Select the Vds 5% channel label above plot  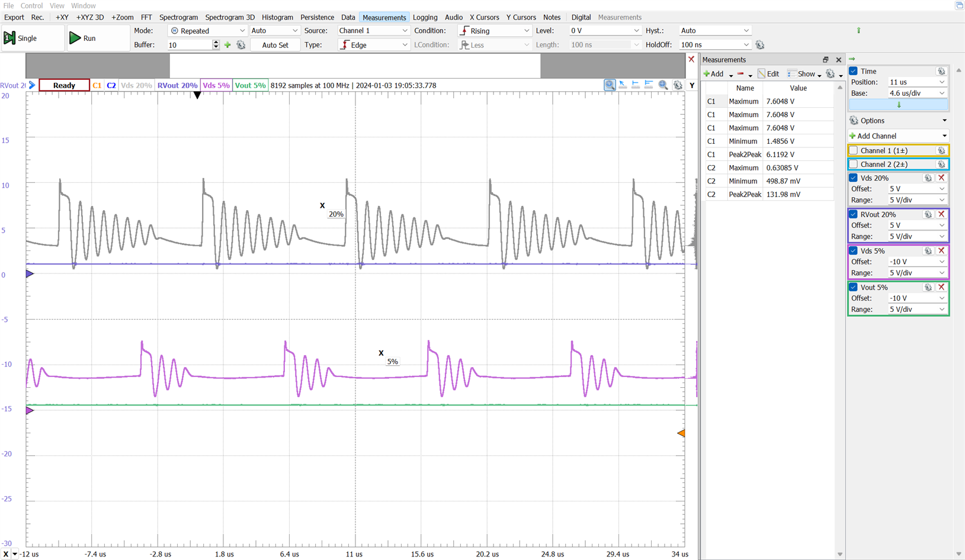point(216,85)
